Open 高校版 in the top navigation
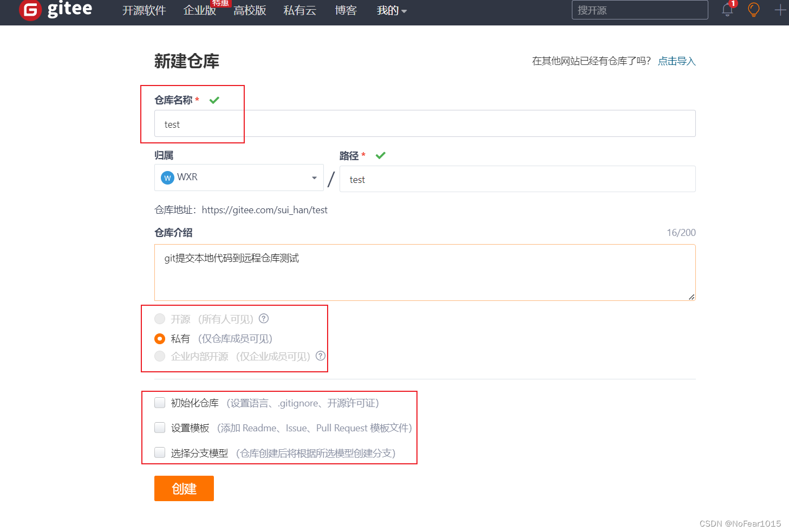 click(x=250, y=10)
